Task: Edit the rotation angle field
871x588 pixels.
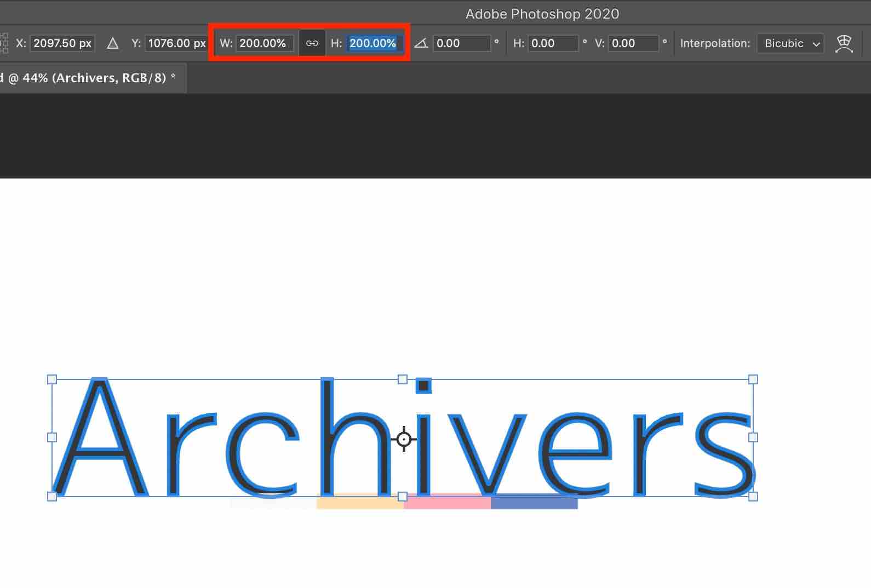Action: pyautogui.click(x=462, y=43)
